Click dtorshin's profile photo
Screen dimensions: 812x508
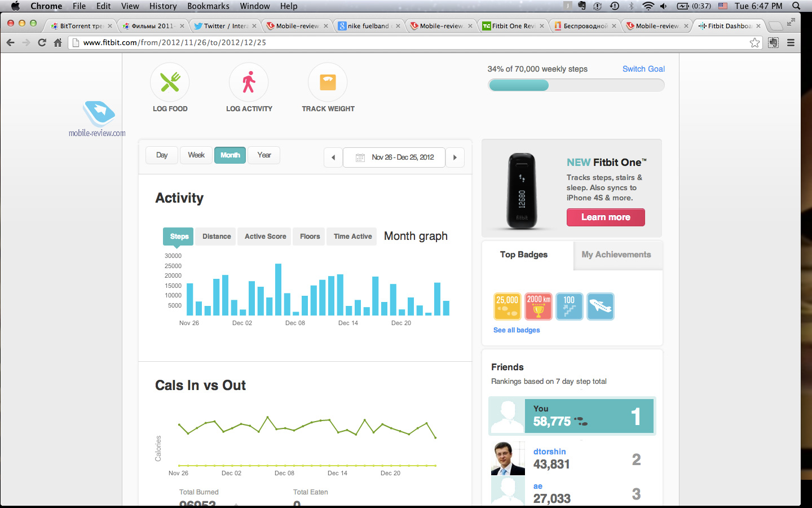508,458
